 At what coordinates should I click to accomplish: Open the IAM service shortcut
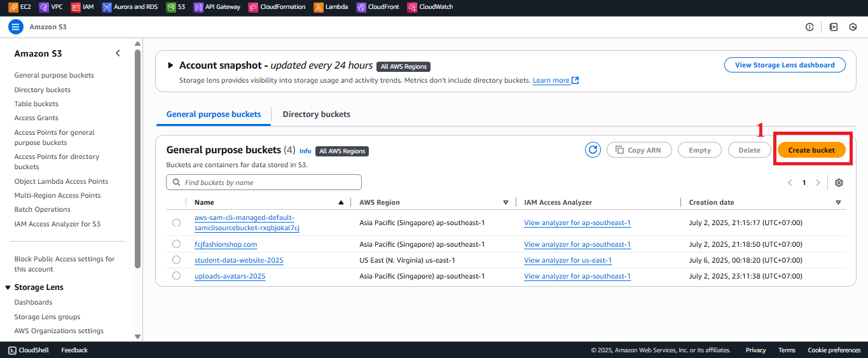click(x=83, y=7)
